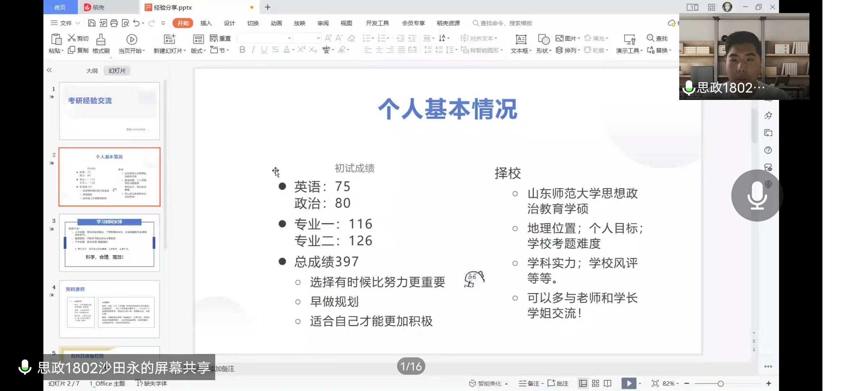Start slideshow from status bar play button
This screenshot has height=391, width=868.
pyautogui.click(x=629, y=383)
